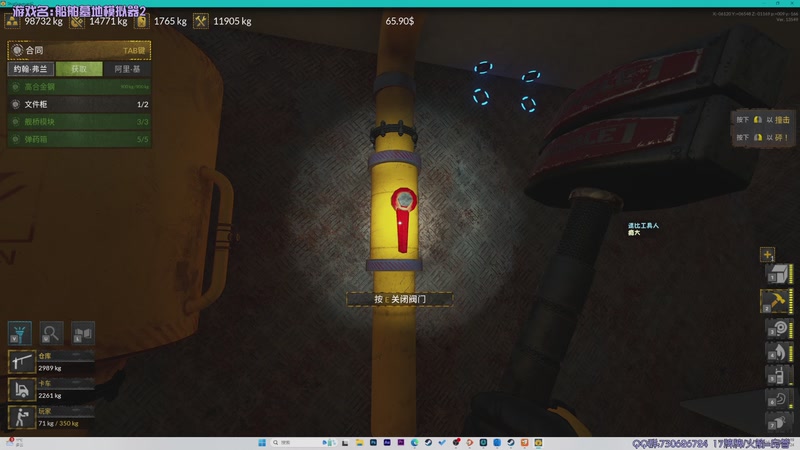
Task: Click the resource icon beside 1765 kg
Action: tap(141, 21)
